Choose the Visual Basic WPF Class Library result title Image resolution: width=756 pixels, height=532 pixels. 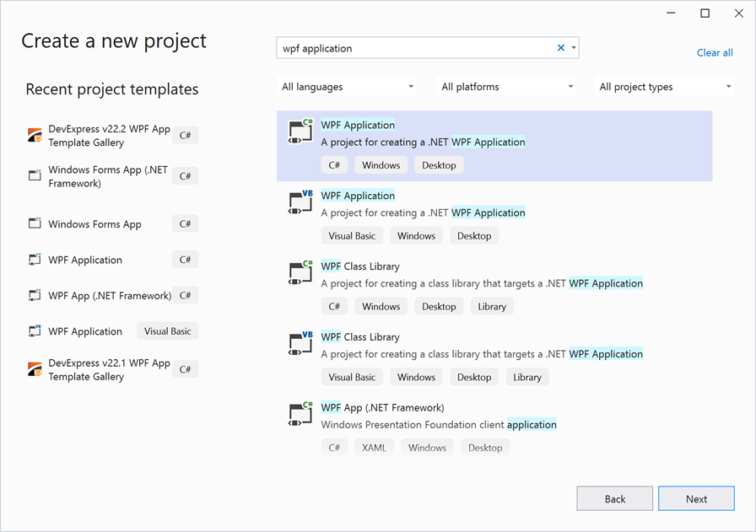[x=360, y=337]
